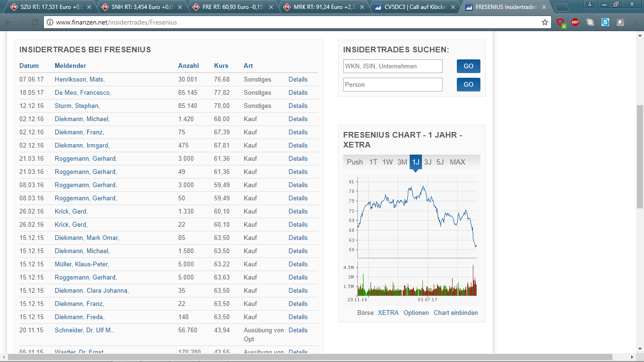Click the Person search input field
The height and width of the screenshot is (362, 644).
pyautogui.click(x=393, y=85)
